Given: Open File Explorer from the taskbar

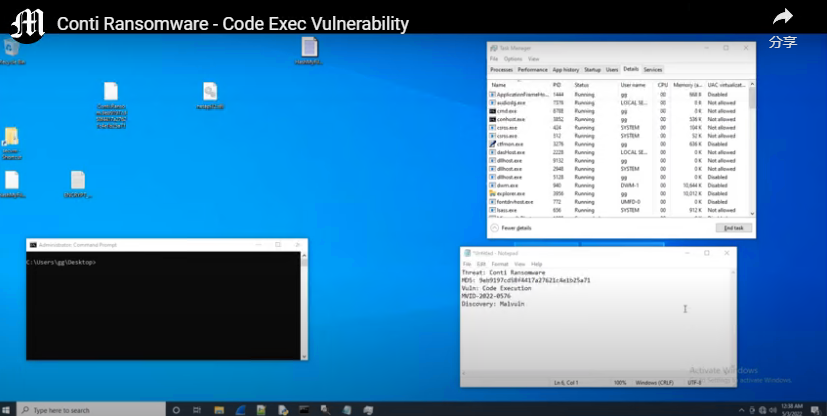Looking at the screenshot, I should [219, 410].
